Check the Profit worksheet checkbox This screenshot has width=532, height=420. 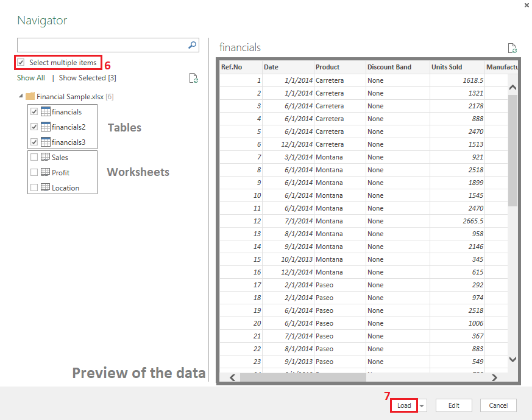pyautogui.click(x=34, y=172)
